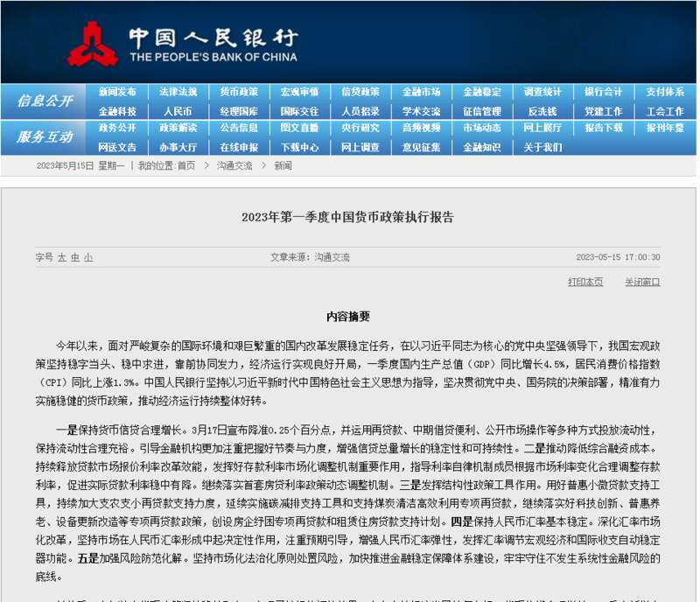Open the 网上调查 menu item
The height and width of the screenshot is (602, 700).
pos(360,147)
